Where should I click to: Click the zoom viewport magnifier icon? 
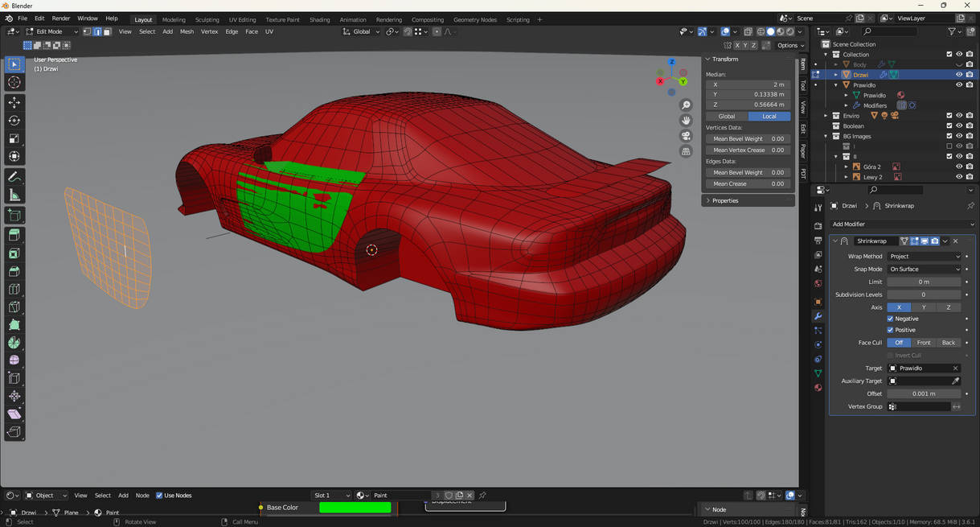(x=686, y=105)
